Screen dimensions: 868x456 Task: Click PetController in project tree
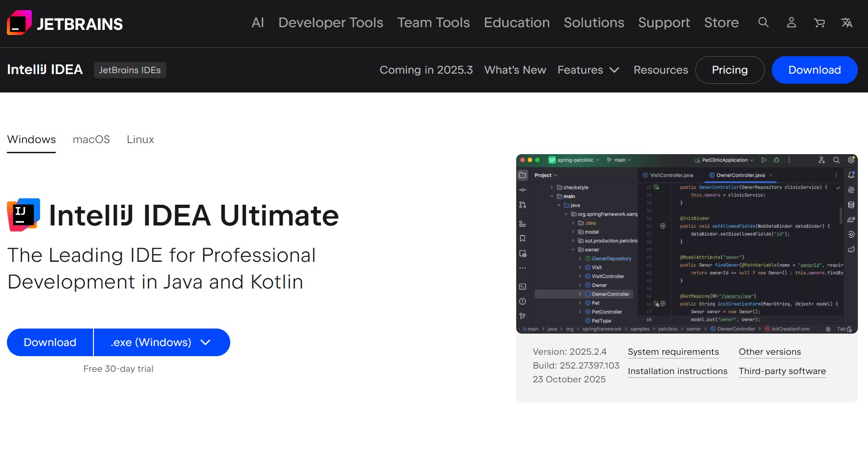coord(606,312)
